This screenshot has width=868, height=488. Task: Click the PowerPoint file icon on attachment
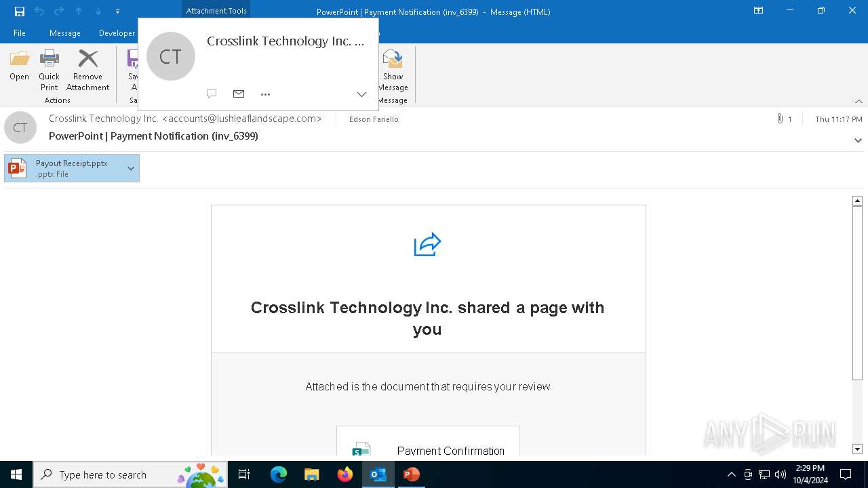tap(18, 168)
